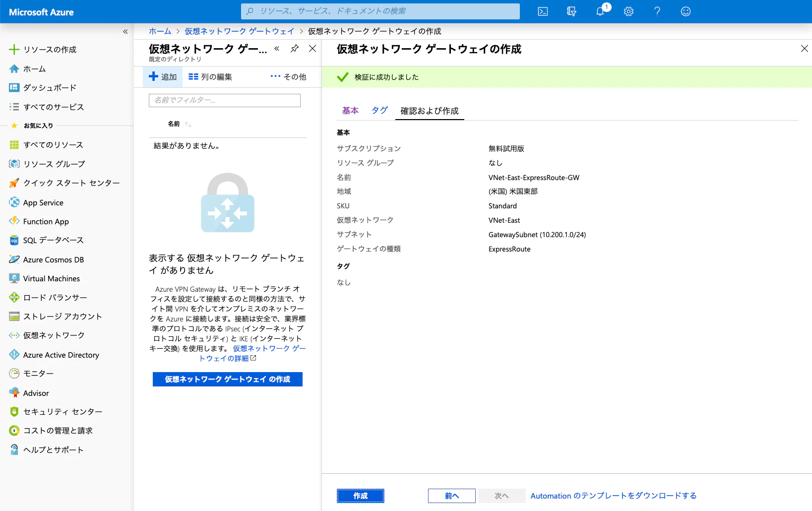Focus the top resource search box
Viewport: 812px width, 511px height.
click(x=380, y=11)
